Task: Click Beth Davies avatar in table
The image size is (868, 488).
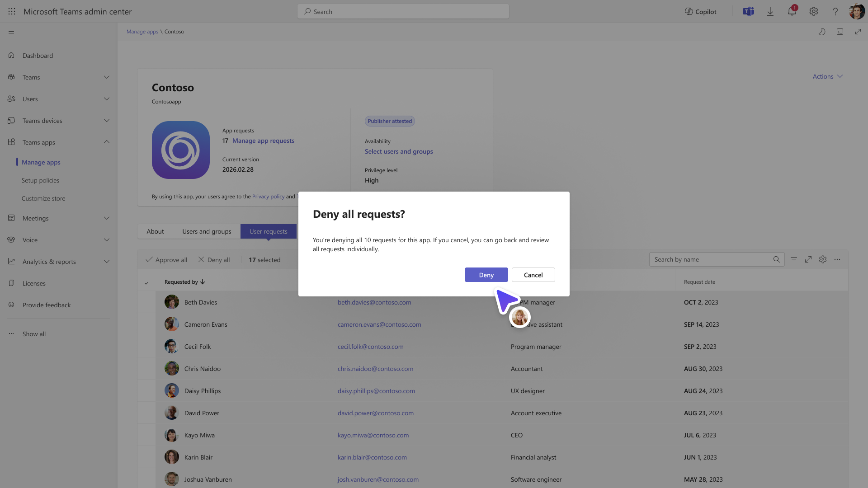Action: [172, 302]
